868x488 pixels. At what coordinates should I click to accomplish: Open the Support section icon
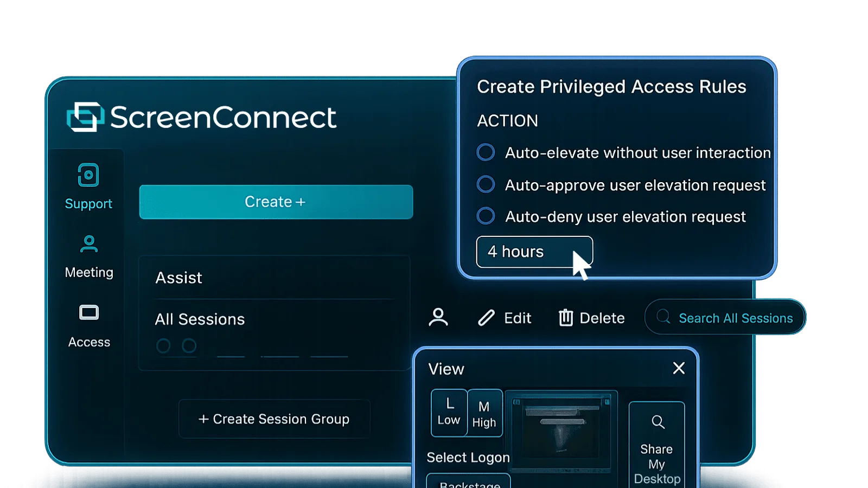click(x=88, y=175)
